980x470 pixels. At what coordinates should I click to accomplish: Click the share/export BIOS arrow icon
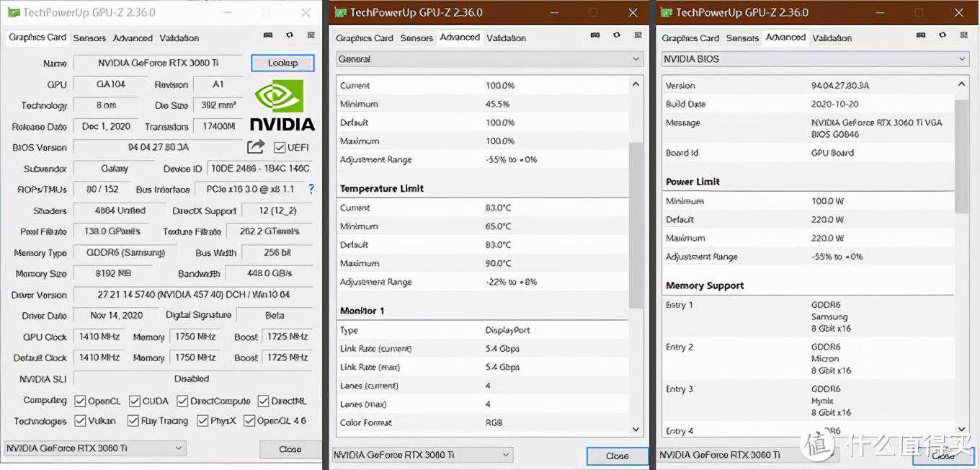tap(256, 147)
